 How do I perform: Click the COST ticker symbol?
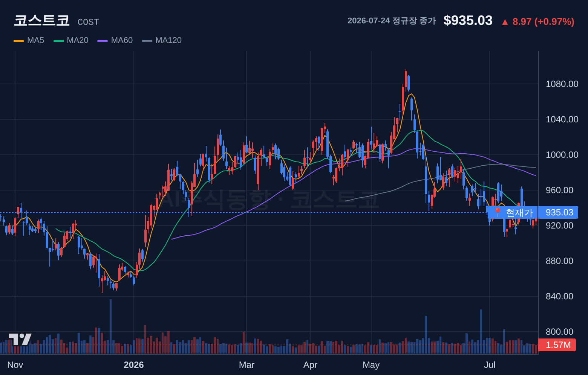[88, 22]
